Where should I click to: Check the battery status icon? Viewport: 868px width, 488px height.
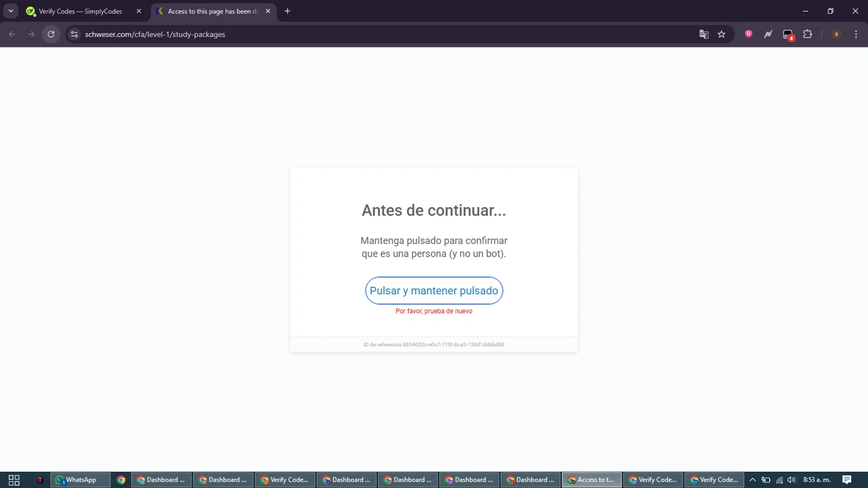click(x=766, y=480)
